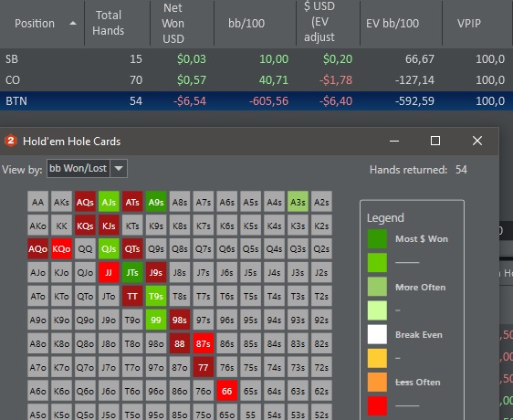Viewport: 513px width, 420px height.
Task: Select the A3s light green cell
Action: point(298,202)
